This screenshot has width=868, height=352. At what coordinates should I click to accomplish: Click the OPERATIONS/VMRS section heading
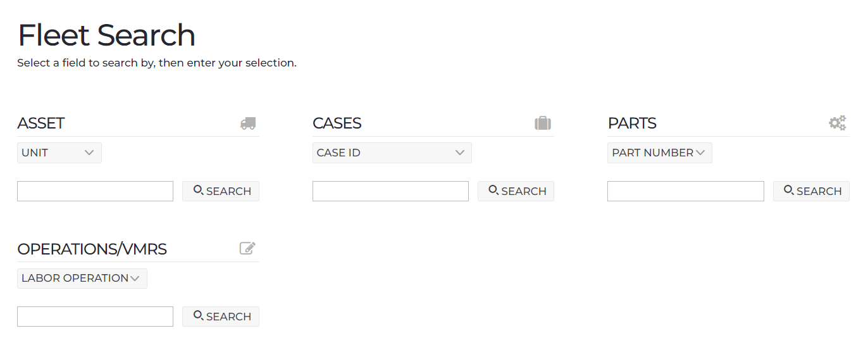click(92, 249)
